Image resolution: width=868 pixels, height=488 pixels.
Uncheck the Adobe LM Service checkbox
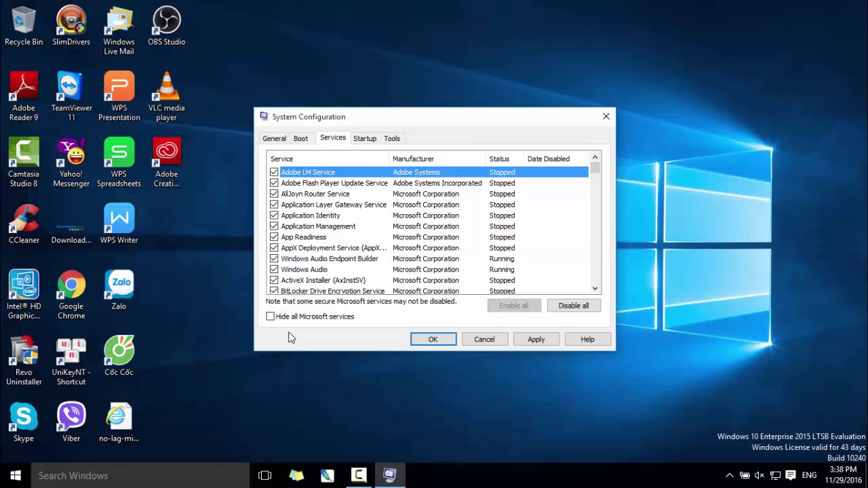click(274, 172)
